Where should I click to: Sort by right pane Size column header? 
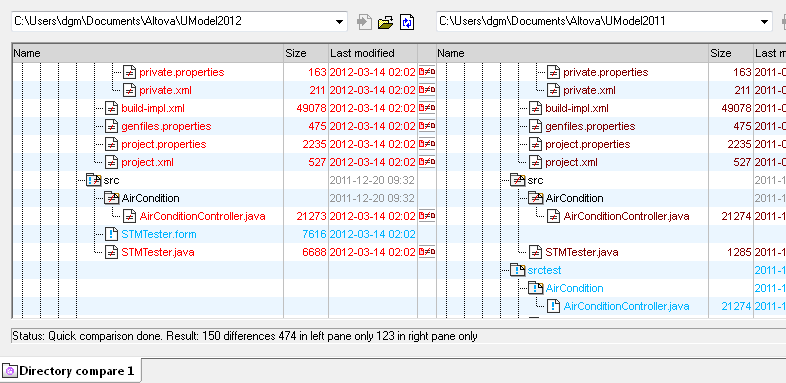[731, 53]
